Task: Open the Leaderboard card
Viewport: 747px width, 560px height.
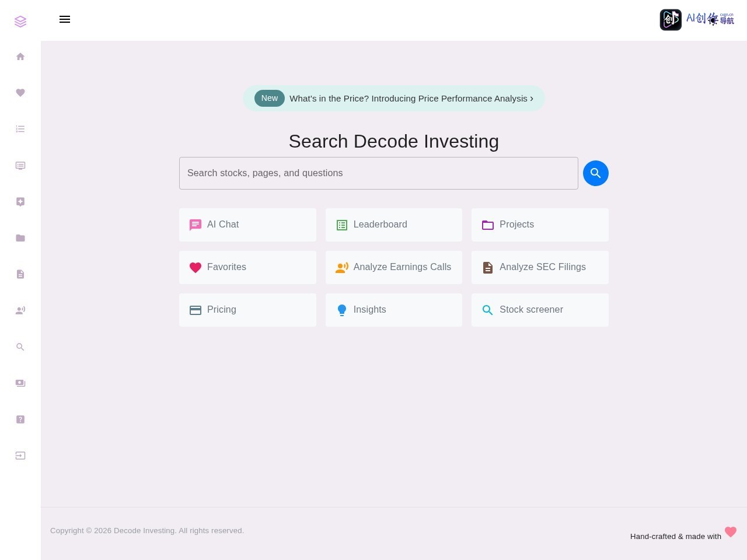Action: pyautogui.click(x=394, y=225)
